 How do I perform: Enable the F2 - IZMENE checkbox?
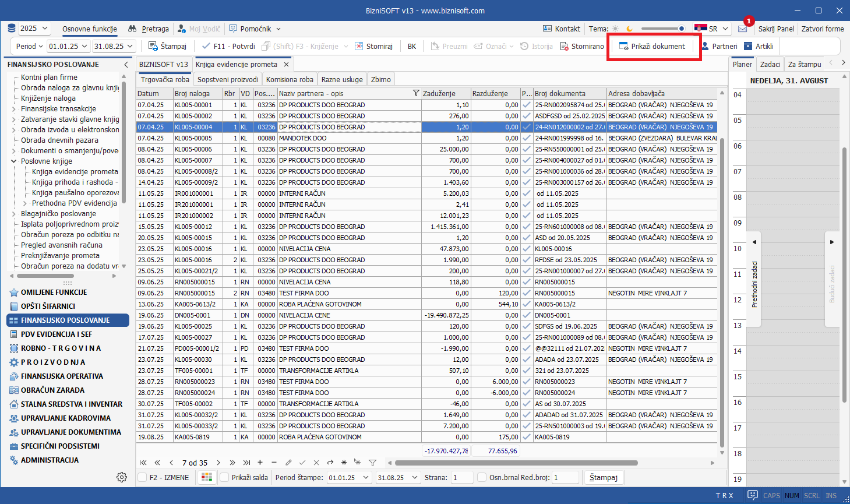[x=142, y=477]
